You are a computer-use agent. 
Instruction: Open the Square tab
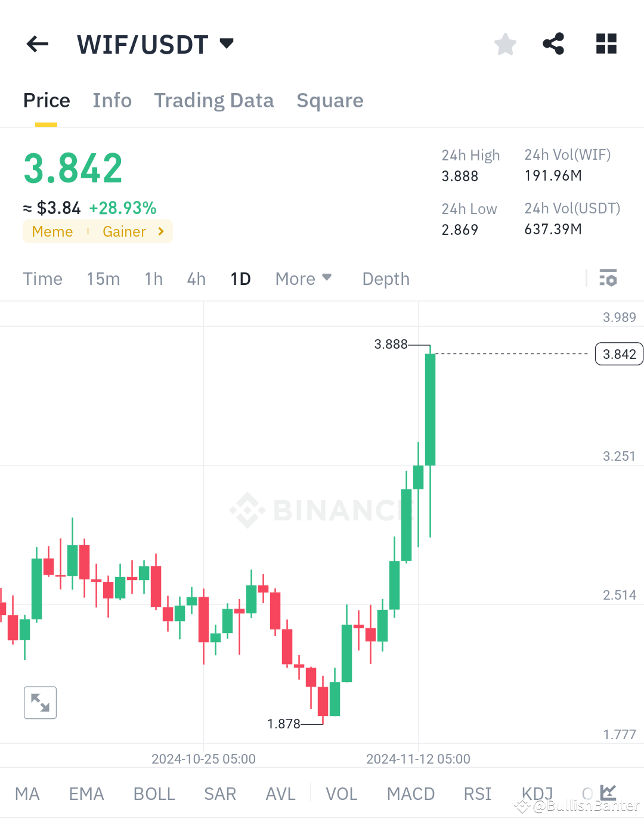click(x=330, y=100)
